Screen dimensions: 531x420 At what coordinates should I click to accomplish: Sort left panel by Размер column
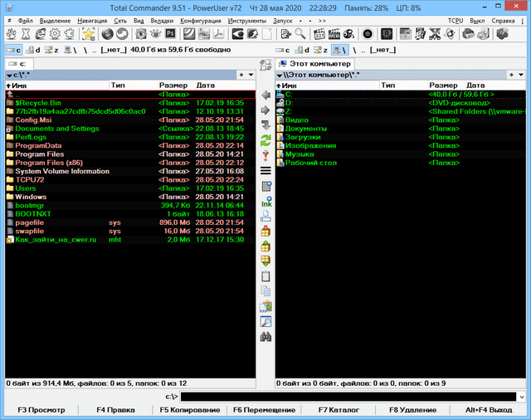point(173,85)
